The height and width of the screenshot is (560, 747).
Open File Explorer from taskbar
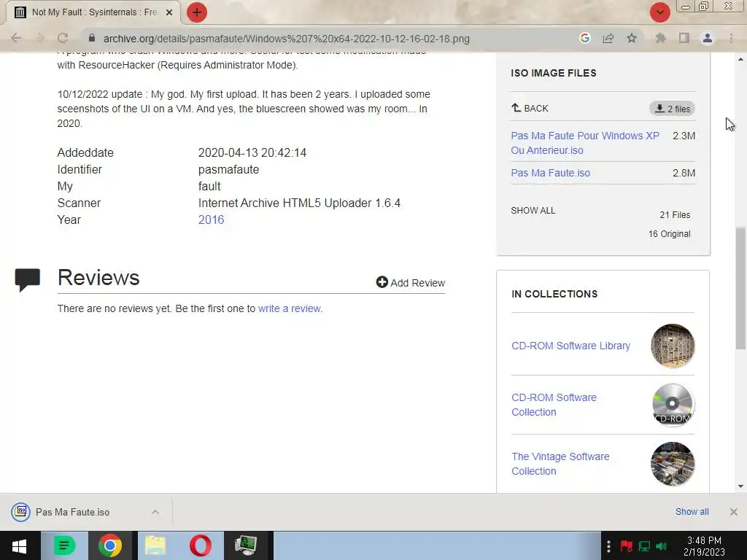(x=155, y=545)
